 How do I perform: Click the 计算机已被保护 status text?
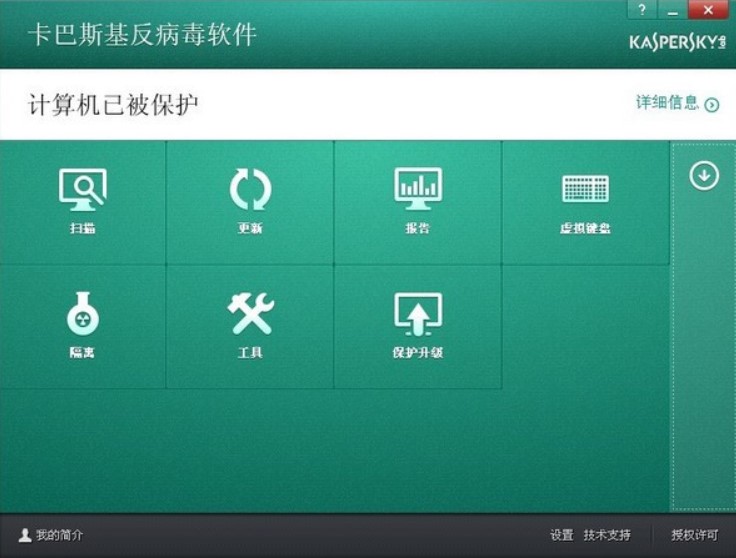pos(113,105)
